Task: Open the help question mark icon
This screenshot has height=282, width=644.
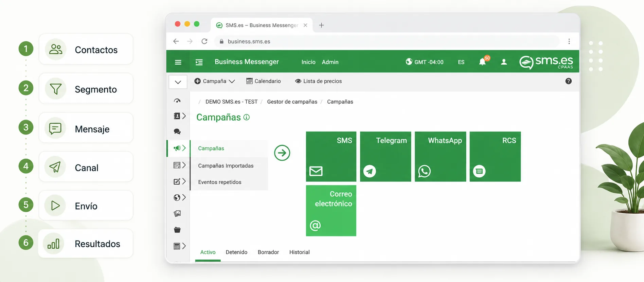Action: point(569,81)
